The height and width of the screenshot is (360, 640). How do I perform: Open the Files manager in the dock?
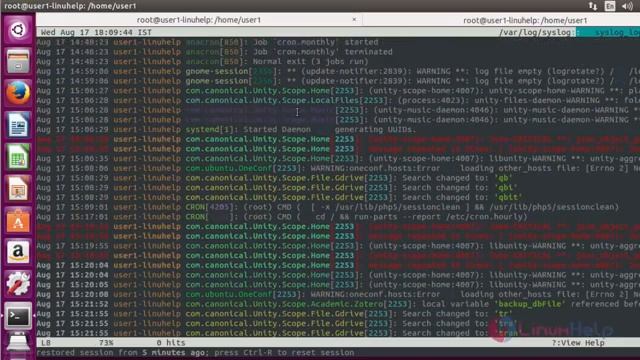tap(18, 61)
